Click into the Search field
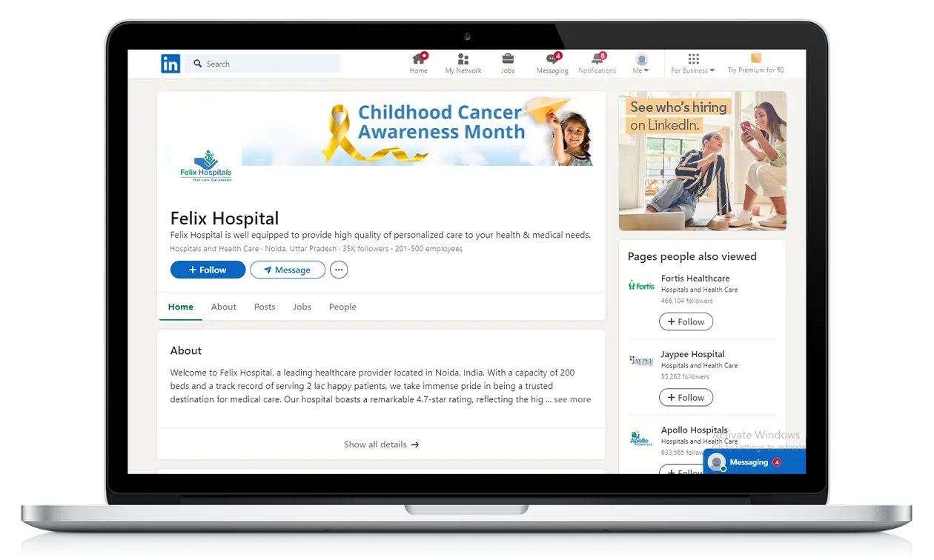Screen dimensions: 934x560 [262, 64]
